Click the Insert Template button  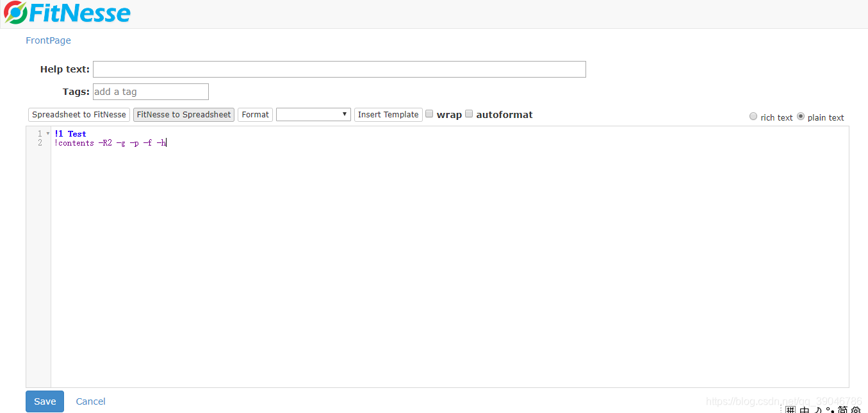pyautogui.click(x=388, y=115)
